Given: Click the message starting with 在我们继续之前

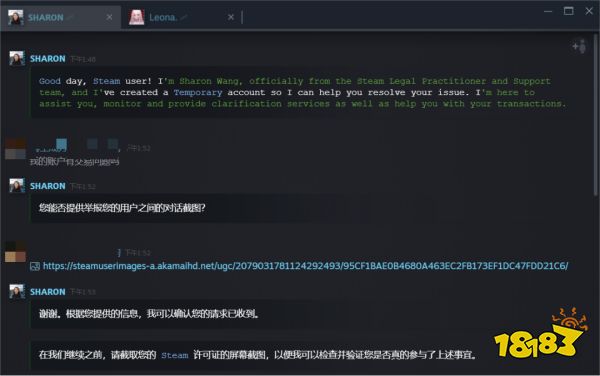Looking at the screenshot, I should tap(258, 355).
